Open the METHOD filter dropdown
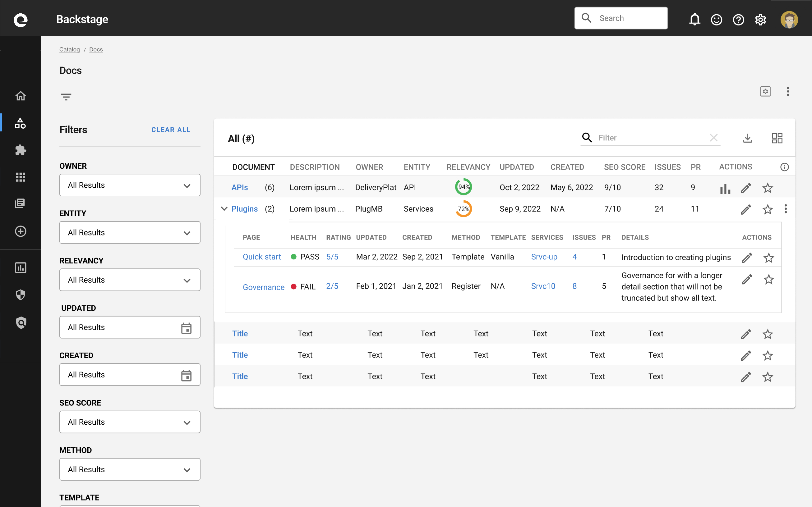The image size is (812, 507). (130, 469)
